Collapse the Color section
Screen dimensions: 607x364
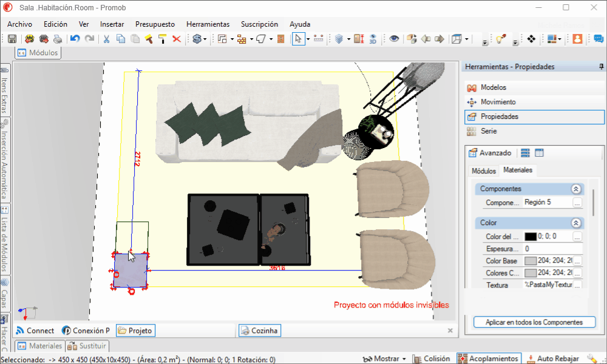[x=575, y=223]
